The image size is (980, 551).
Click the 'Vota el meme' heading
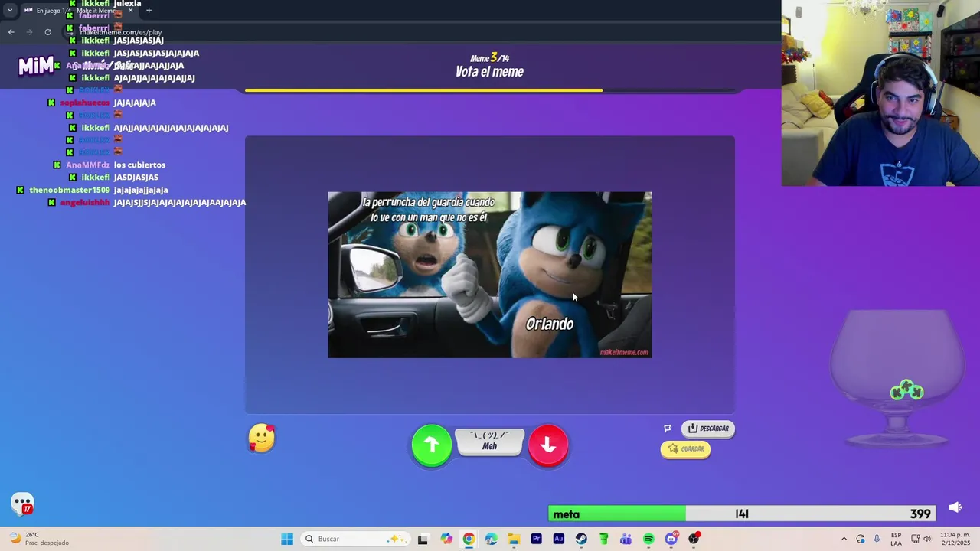tap(490, 72)
